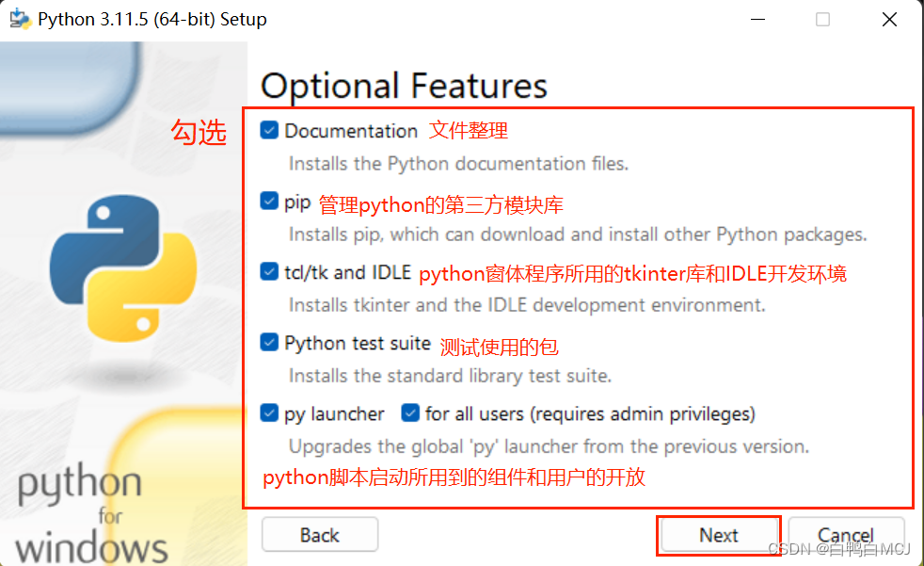Toggle tcl/tk and IDLE checkbox
Screen dimensions: 924x566
coord(269,272)
